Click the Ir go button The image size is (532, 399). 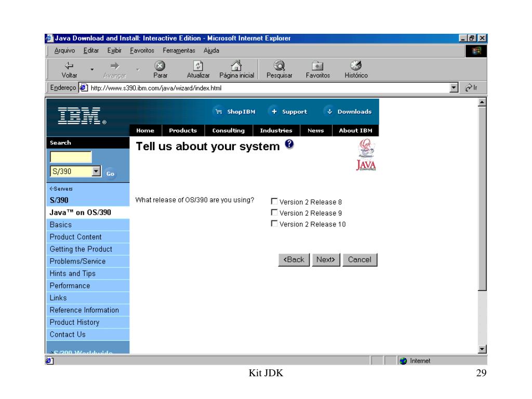point(471,87)
